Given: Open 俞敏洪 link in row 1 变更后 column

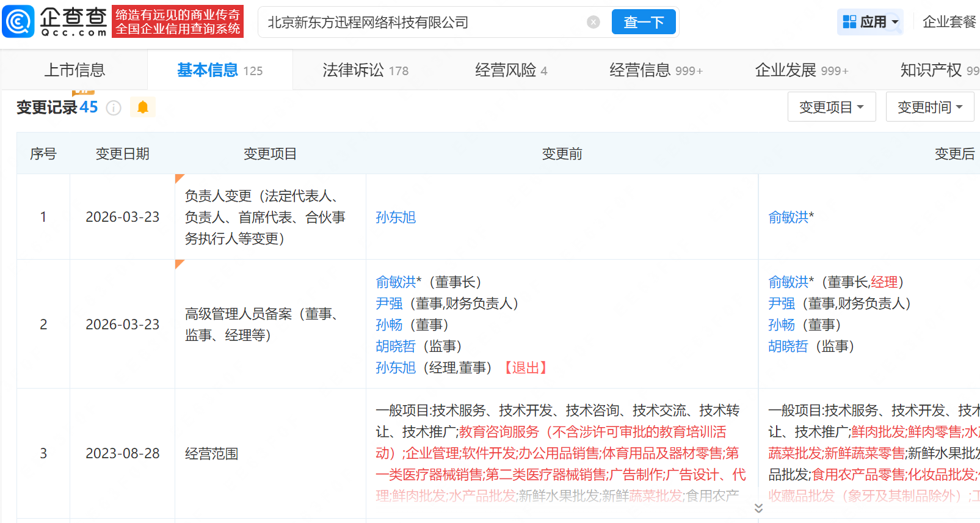Looking at the screenshot, I should (x=788, y=218).
